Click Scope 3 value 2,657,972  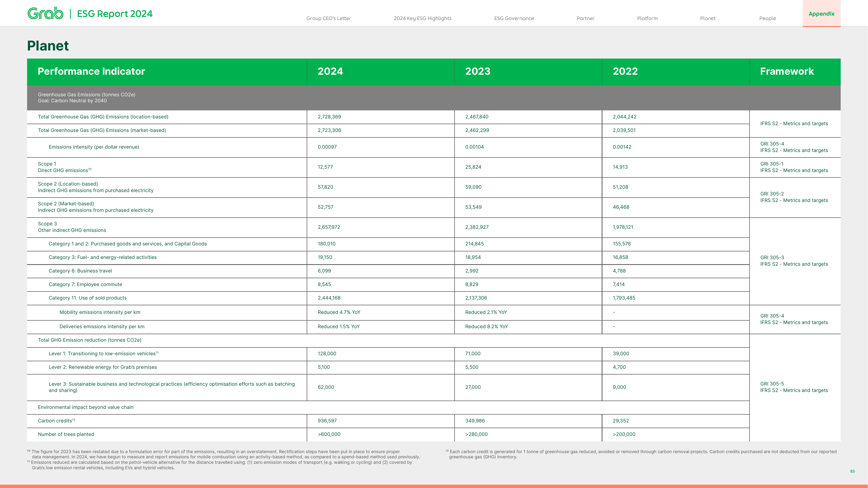coord(329,227)
